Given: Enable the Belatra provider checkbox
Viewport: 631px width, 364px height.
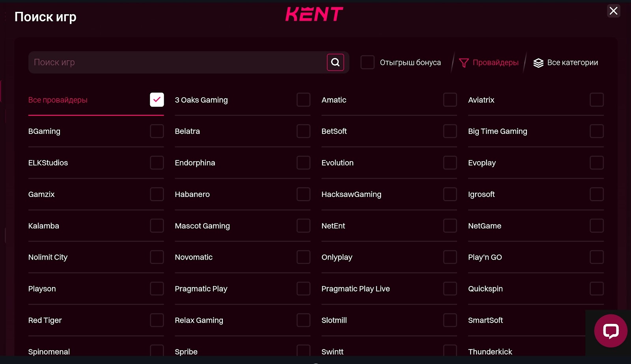Looking at the screenshot, I should [303, 131].
